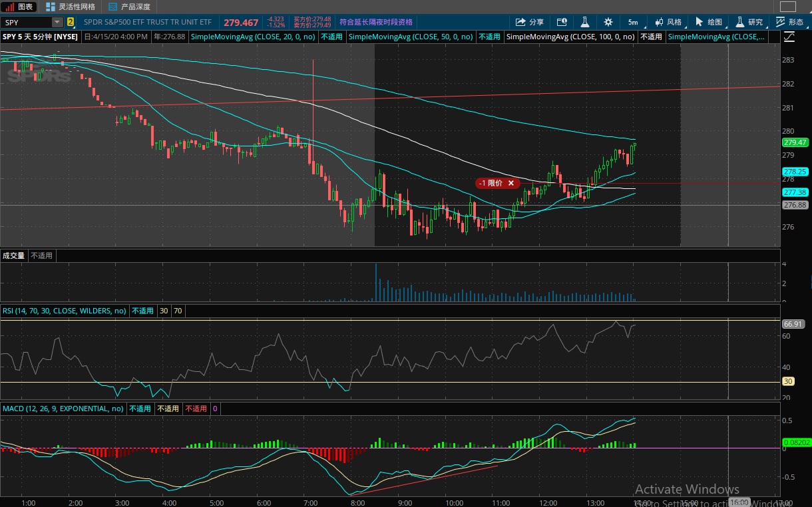Click the 分享 share button
Image resolution: width=812 pixels, height=507 pixels.
click(x=530, y=22)
